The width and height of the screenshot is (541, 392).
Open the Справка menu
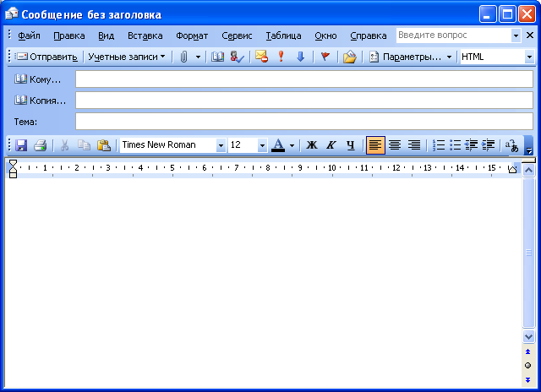(369, 35)
